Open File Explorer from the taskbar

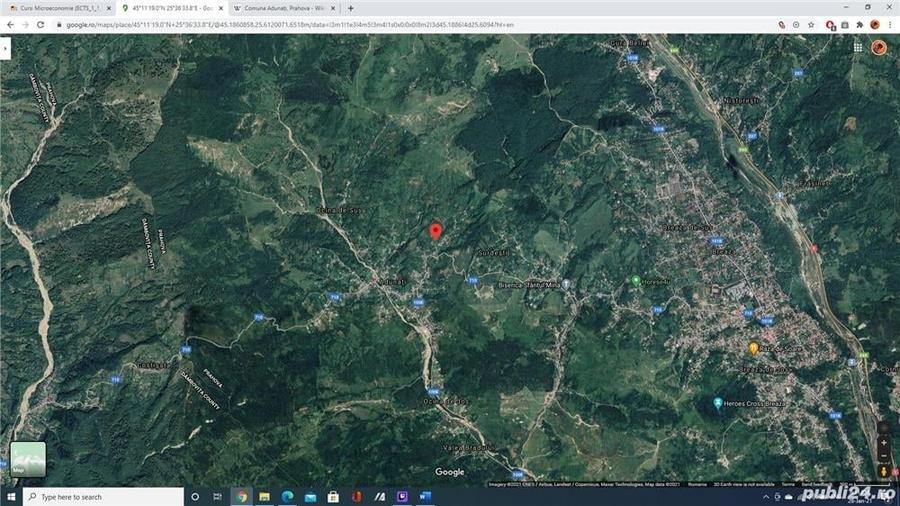[264, 497]
